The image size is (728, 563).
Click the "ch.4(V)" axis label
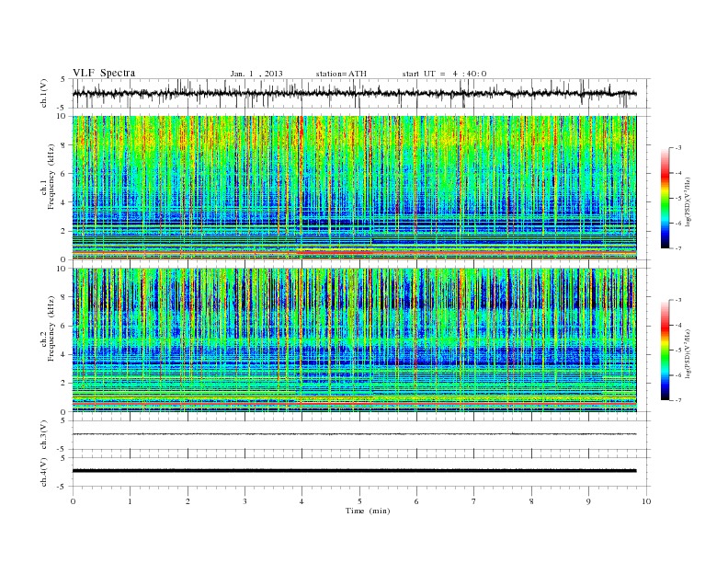[44, 472]
